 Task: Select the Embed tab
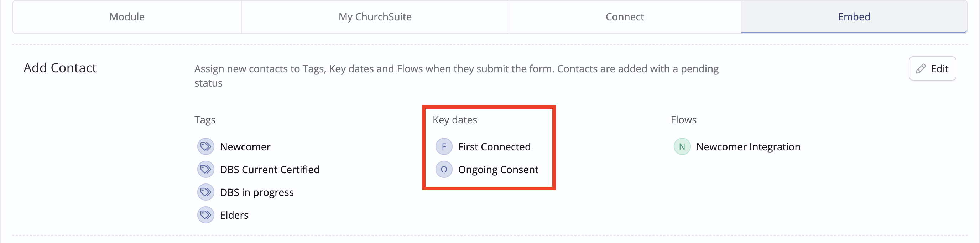click(x=854, y=17)
